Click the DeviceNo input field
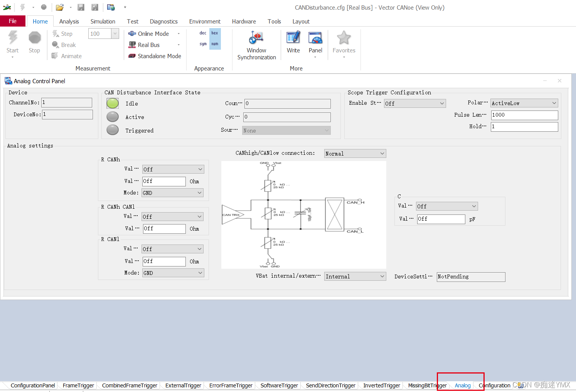Viewport: 576px width, 392px height. coord(67,114)
